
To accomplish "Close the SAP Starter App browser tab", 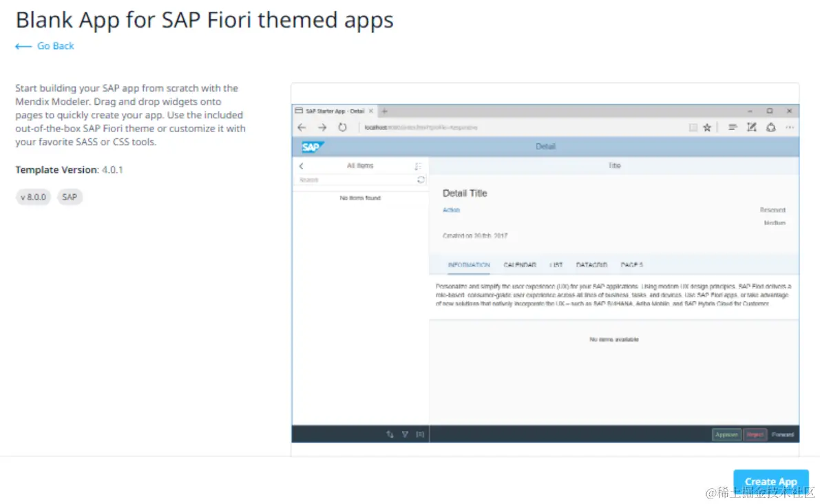I will point(371,111).
